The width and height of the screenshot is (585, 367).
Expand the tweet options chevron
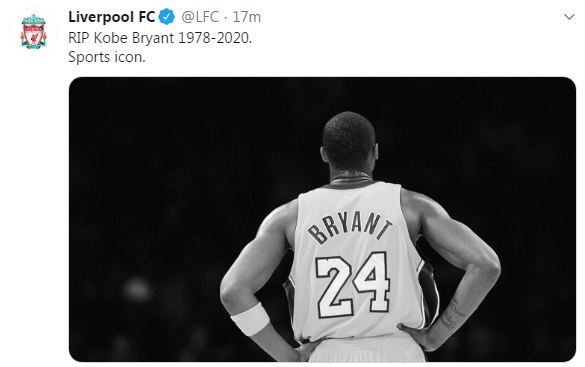[x=569, y=17]
